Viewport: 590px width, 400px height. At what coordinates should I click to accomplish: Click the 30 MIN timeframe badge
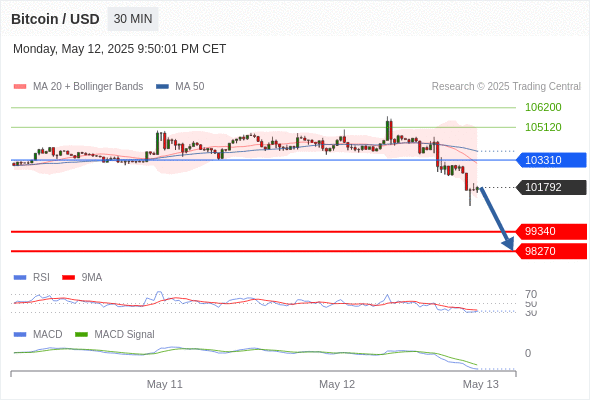[133, 19]
